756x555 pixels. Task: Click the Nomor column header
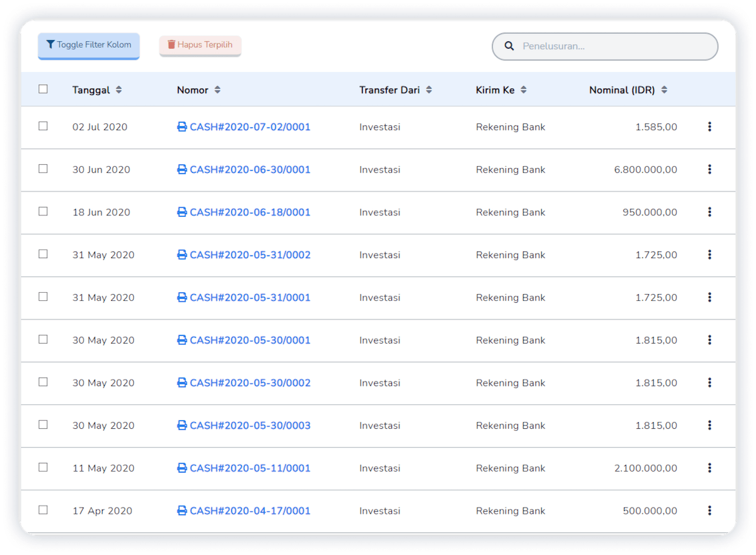pos(193,90)
